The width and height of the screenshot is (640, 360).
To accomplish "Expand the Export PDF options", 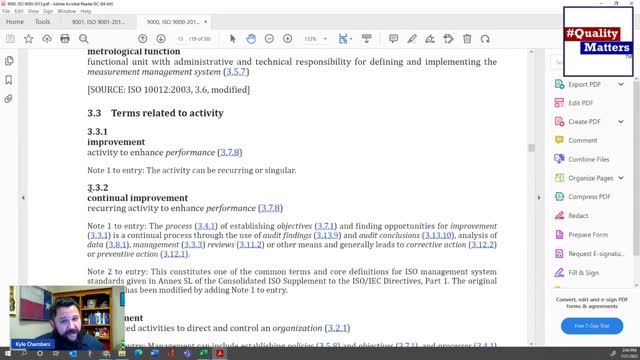I will click(621, 84).
